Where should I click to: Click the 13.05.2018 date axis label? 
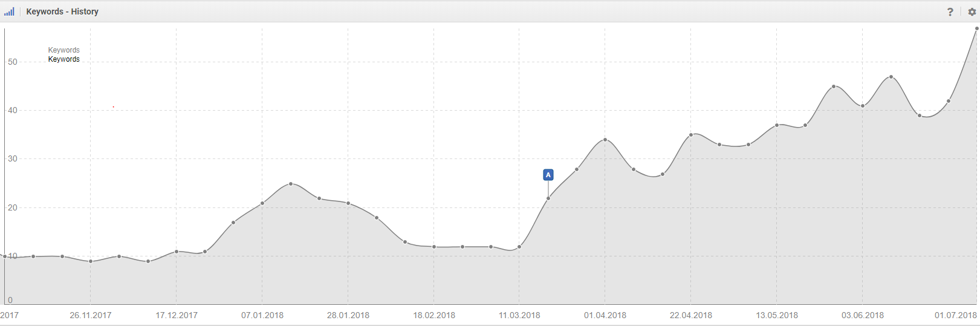pos(777,315)
